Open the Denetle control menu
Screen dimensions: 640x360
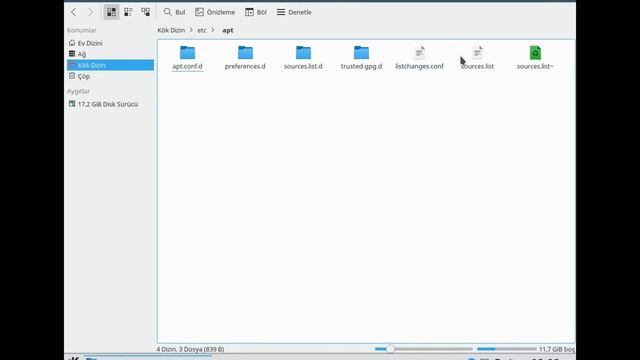[x=294, y=12]
